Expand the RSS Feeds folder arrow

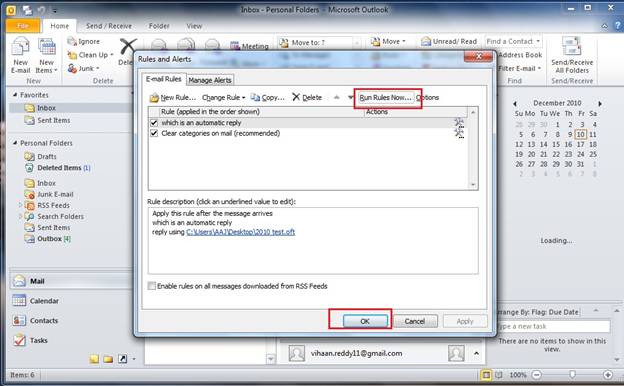[x=20, y=205]
